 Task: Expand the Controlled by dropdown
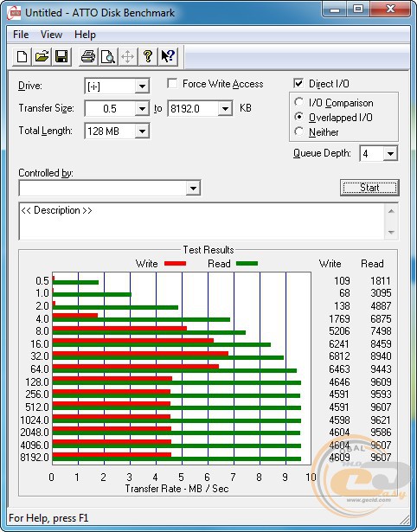pyautogui.click(x=193, y=188)
